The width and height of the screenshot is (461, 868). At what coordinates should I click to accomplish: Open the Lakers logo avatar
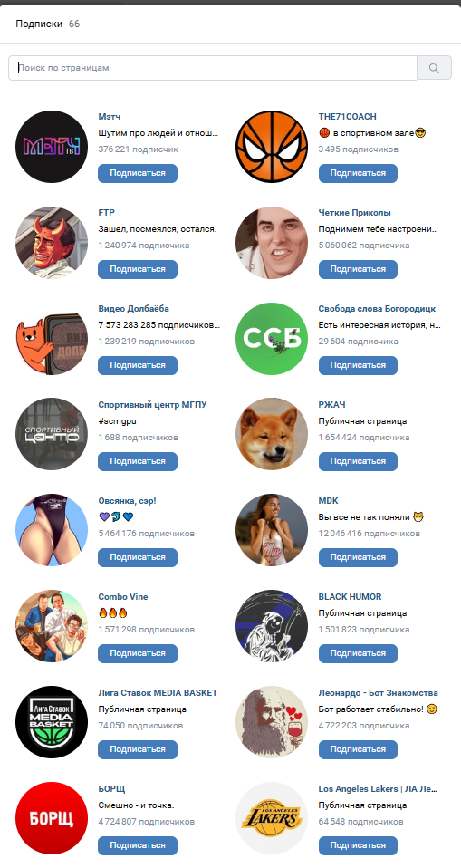point(272,819)
